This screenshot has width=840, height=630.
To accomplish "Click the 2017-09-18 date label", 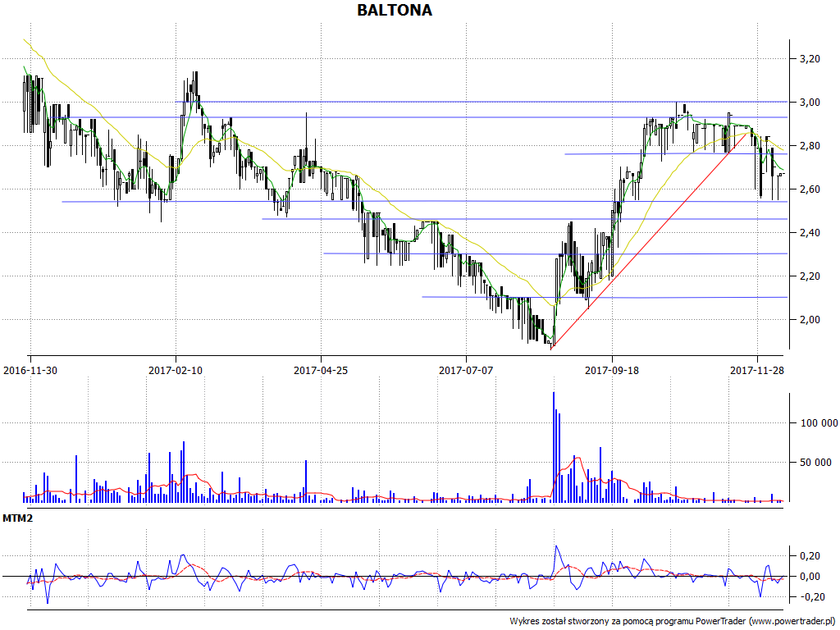I will (611, 370).
